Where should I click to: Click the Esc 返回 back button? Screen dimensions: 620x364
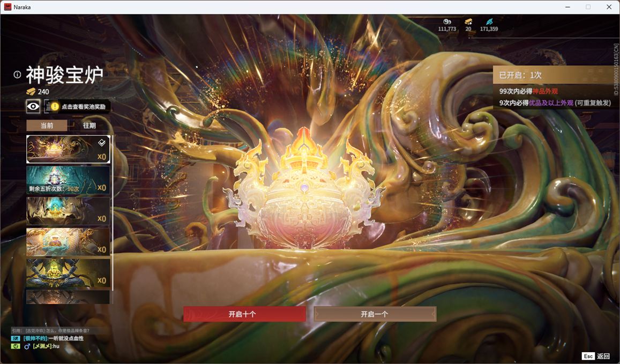pos(596,356)
